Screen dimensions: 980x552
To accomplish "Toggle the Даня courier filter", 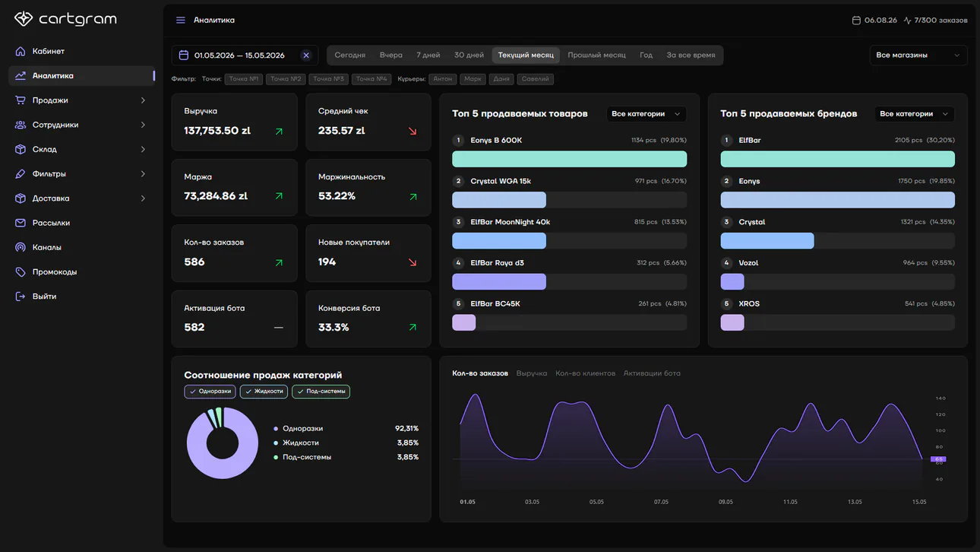I will point(501,79).
